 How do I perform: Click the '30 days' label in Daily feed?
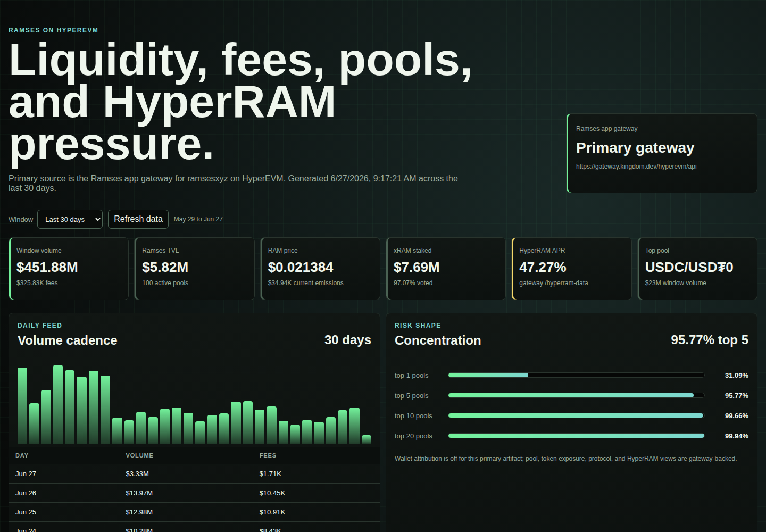coord(348,340)
